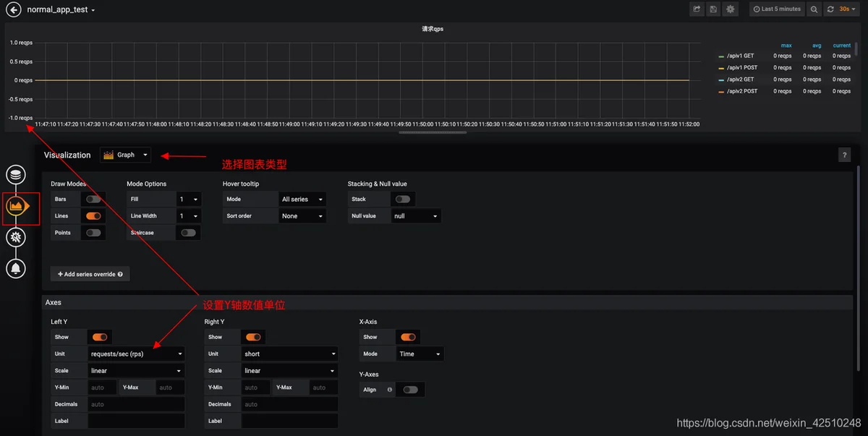
Task: Open the Alert tab with the bell icon
Action: click(16, 269)
